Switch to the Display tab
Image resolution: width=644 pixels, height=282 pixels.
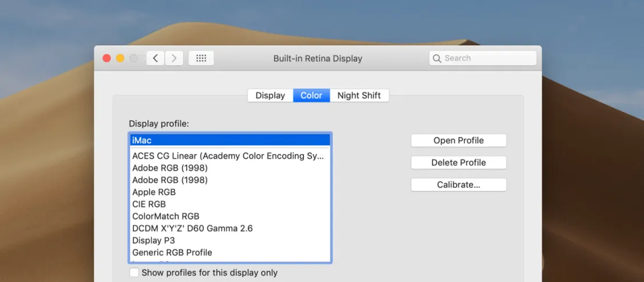[x=270, y=95]
